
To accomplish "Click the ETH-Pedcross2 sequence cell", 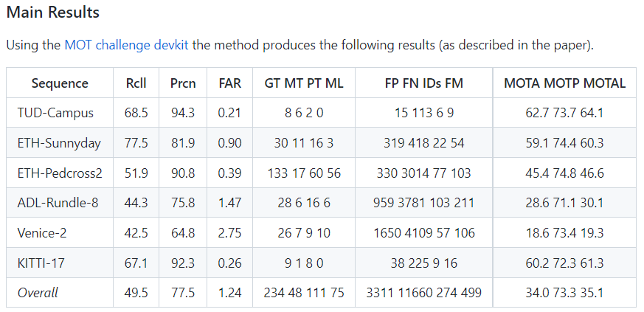I will point(60,173).
